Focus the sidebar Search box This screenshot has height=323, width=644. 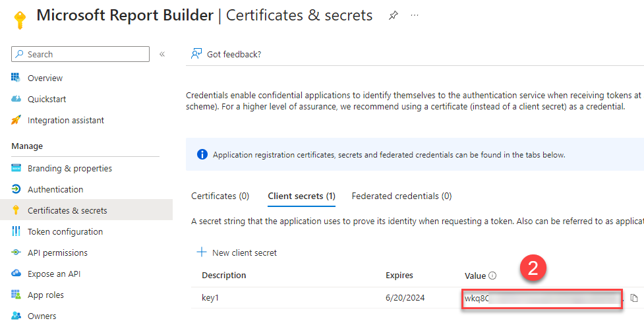[80, 54]
